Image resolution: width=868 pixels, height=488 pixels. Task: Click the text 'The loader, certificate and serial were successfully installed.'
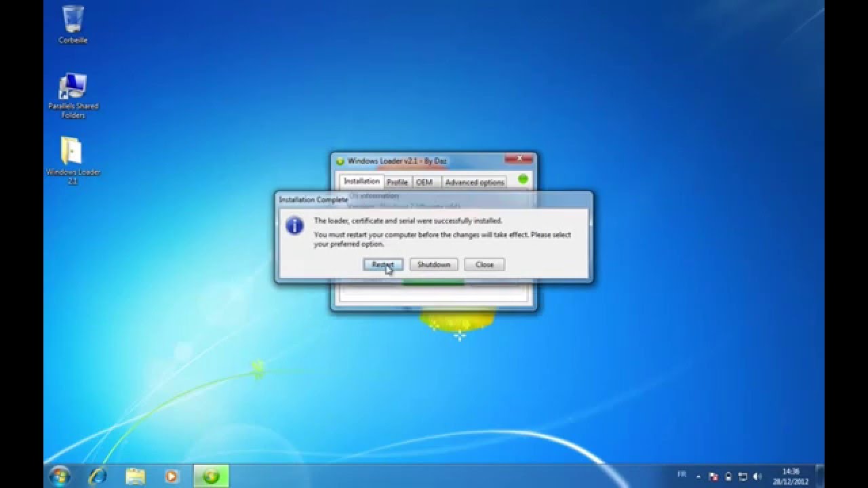click(408, 221)
